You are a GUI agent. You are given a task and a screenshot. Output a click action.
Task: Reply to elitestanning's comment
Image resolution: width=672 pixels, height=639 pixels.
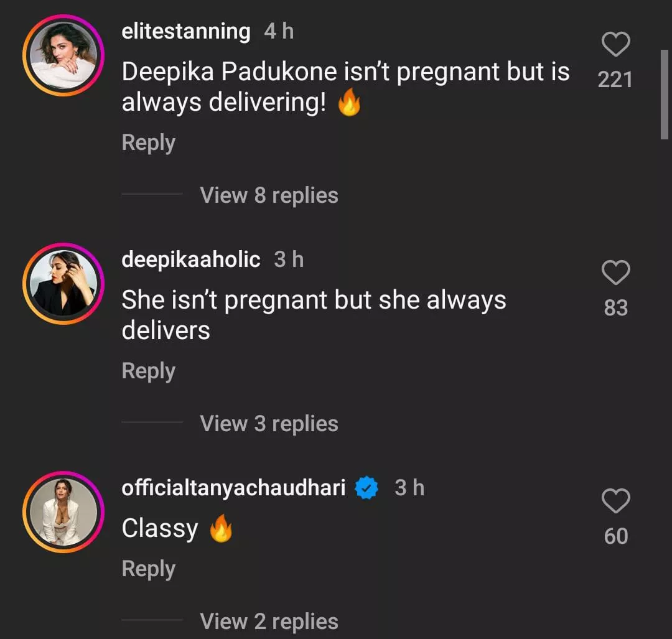148,142
